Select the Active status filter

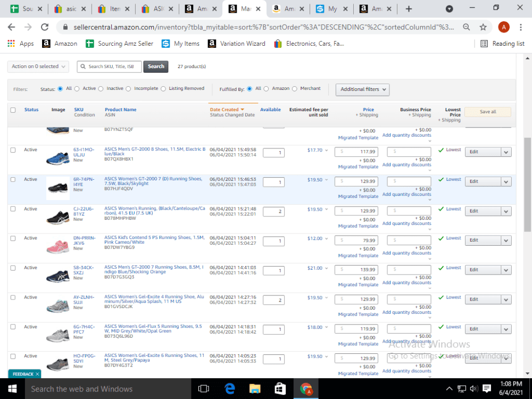tap(77, 89)
